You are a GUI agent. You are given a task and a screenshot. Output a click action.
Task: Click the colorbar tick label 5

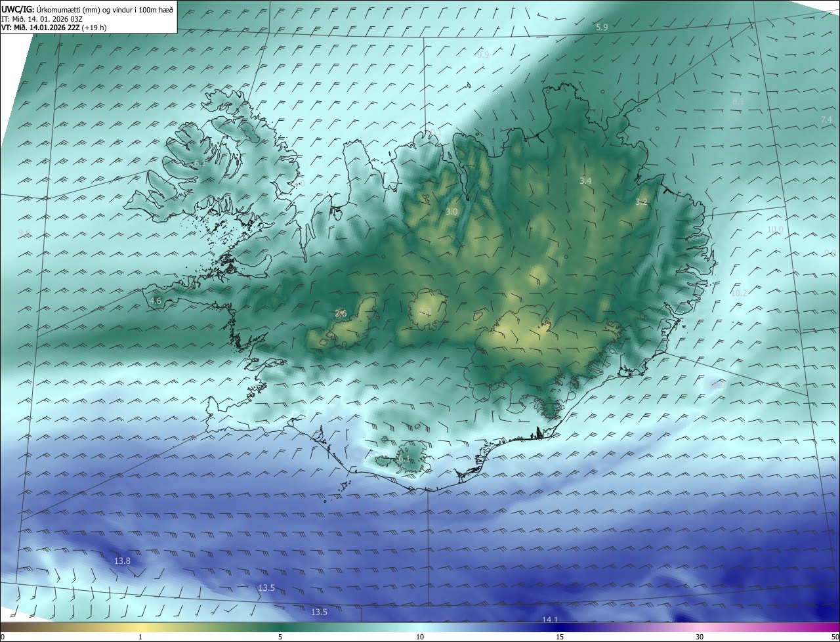pyautogui.click(x=280, y=637)
